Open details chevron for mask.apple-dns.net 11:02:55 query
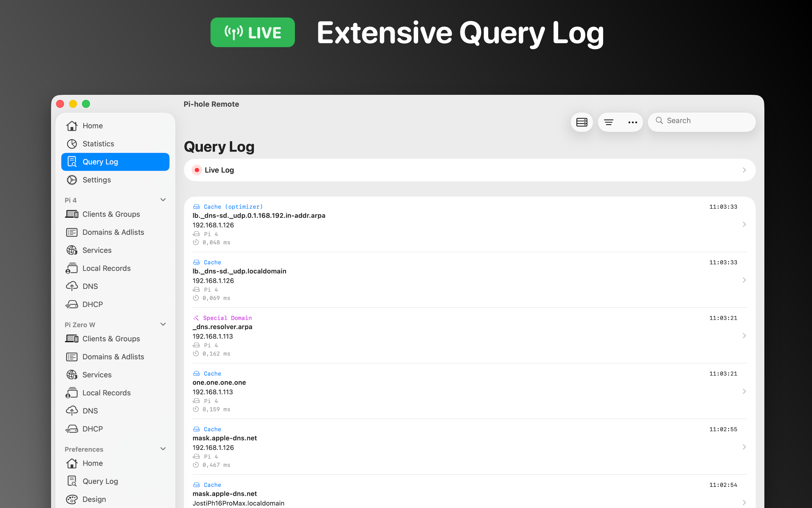Image resolution: width=812 pixels, height=508 pixels. coord(744,447)
